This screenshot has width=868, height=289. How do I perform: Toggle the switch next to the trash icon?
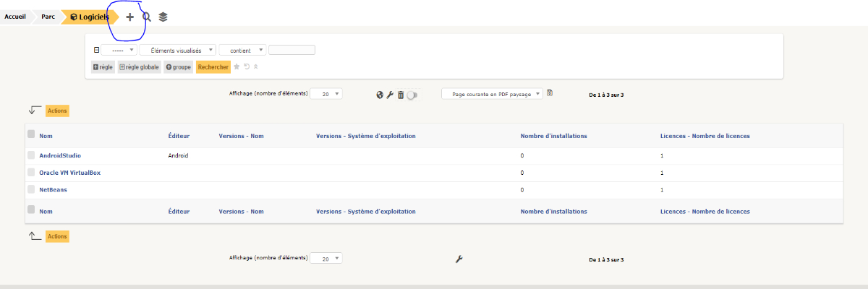413,95
